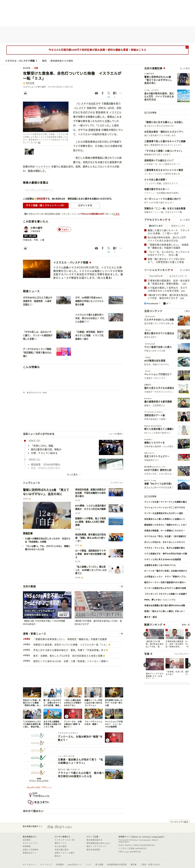Open 楽天・古謝樹 breaking news headline
Screen dimensions: 195x868
(68, 656)
